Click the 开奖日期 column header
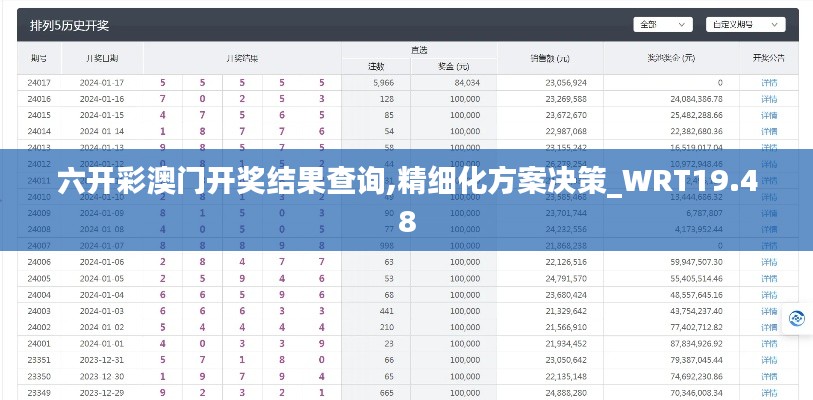 click(x=101, y=58)
